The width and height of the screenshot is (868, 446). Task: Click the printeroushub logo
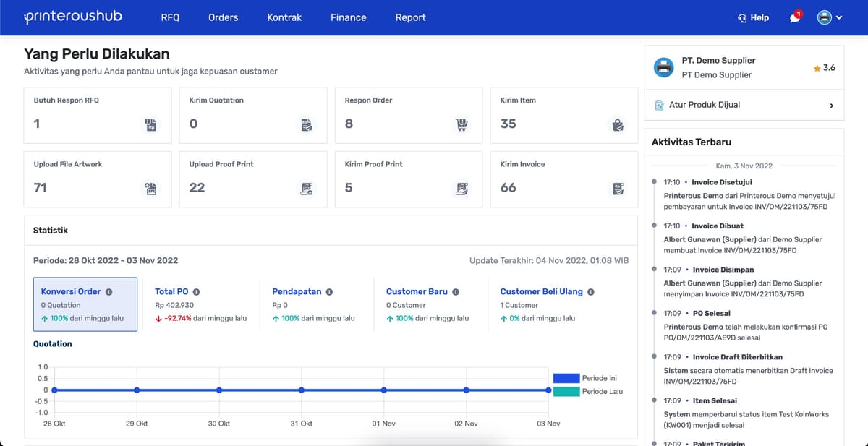tap(73, 17)
